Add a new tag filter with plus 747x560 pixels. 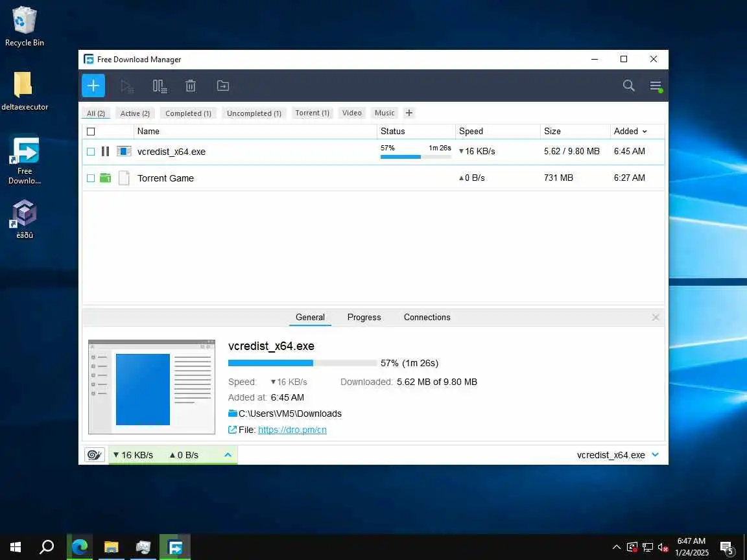point(409,113)
